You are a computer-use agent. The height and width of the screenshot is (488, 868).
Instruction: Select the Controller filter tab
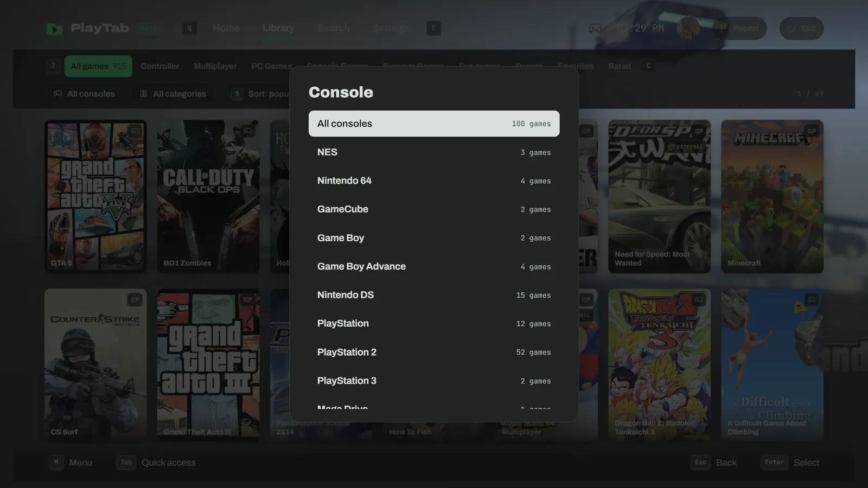pos(159,66)
